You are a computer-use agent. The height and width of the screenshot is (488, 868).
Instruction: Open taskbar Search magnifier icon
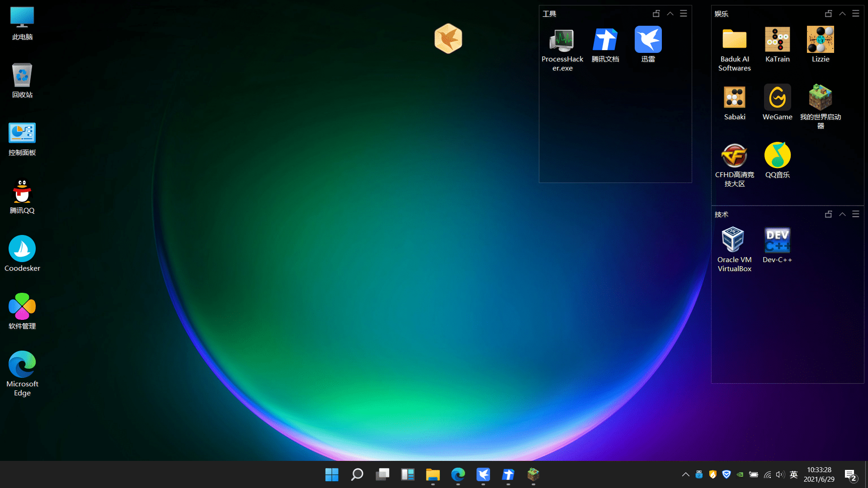click(357, 474)
